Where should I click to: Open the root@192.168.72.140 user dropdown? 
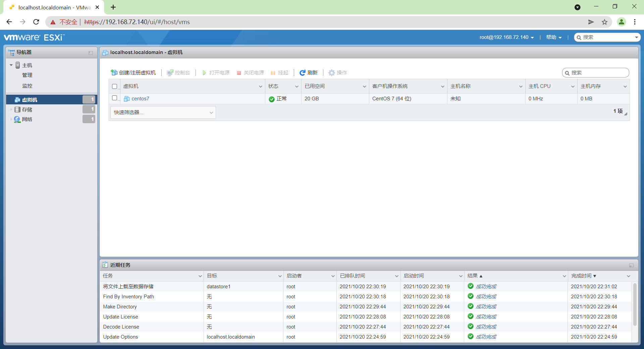point(506,37)
